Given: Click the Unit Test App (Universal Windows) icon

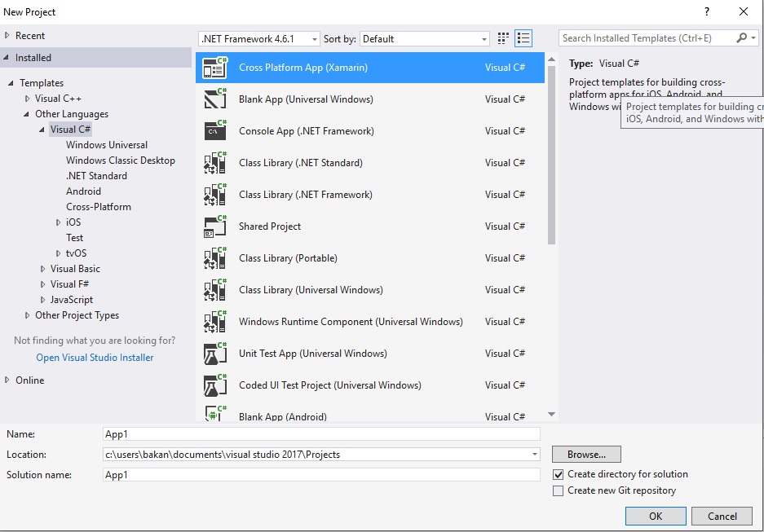Looking at the screenshot, I should [215, 354].
